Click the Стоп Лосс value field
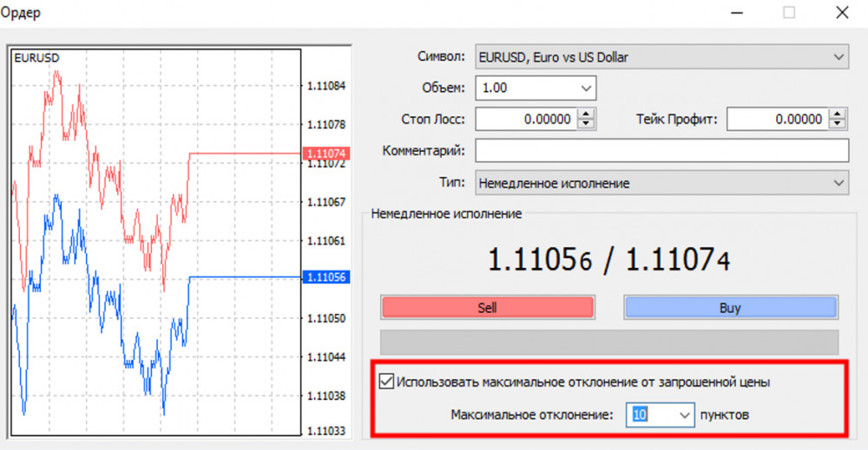 click(x=527, y=120)
